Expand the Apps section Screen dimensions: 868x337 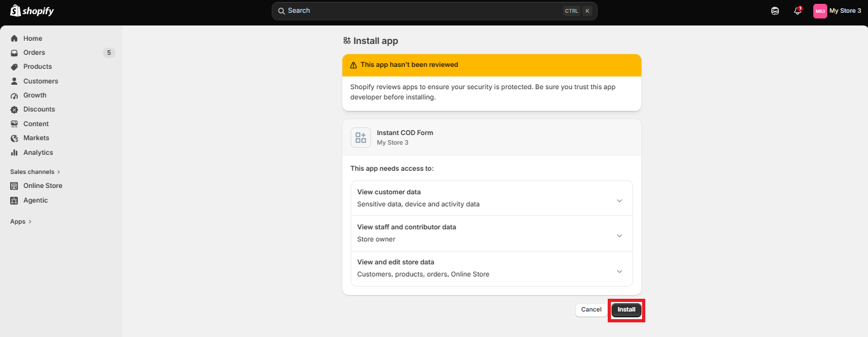[x=20, y=222]
